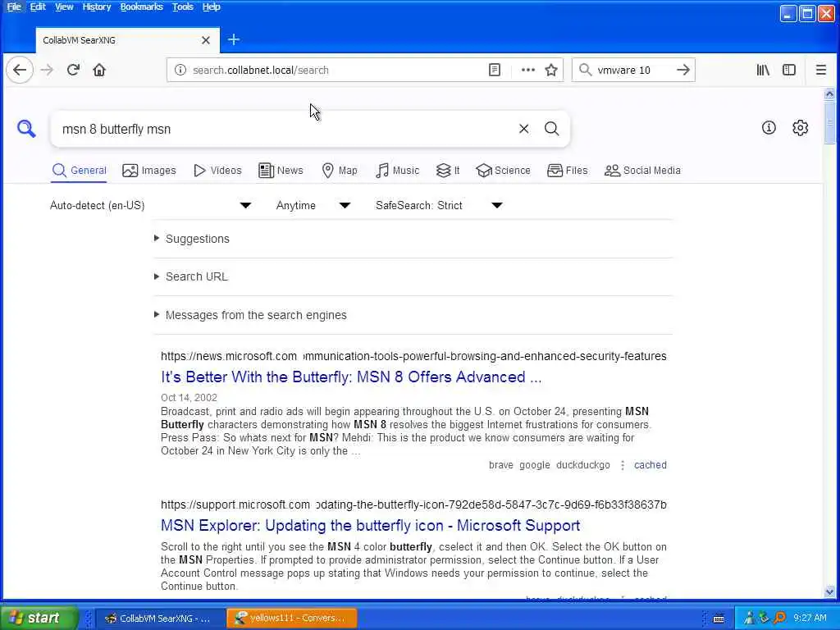The height and width of the screenshot is (630, 840).
Task: Toggle Reader View icon in address bar
Action: click(x=495, y=71)
